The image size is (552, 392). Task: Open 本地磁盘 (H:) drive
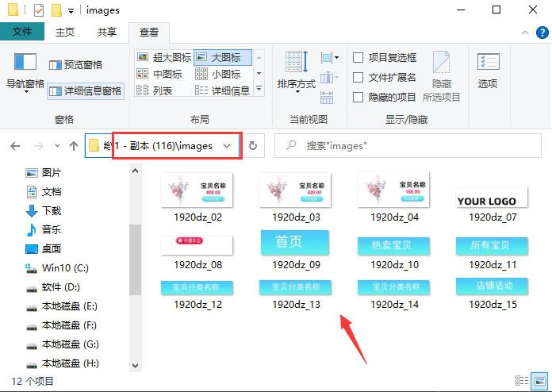63,363
